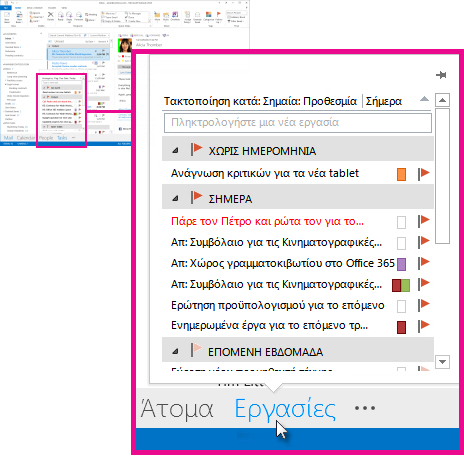Viewport: 464px width, 457px height.
Task: Open 'Τακτοποίηση κατά: Σημαία: Προθεσμία' arrange menu
Action: 260,101
